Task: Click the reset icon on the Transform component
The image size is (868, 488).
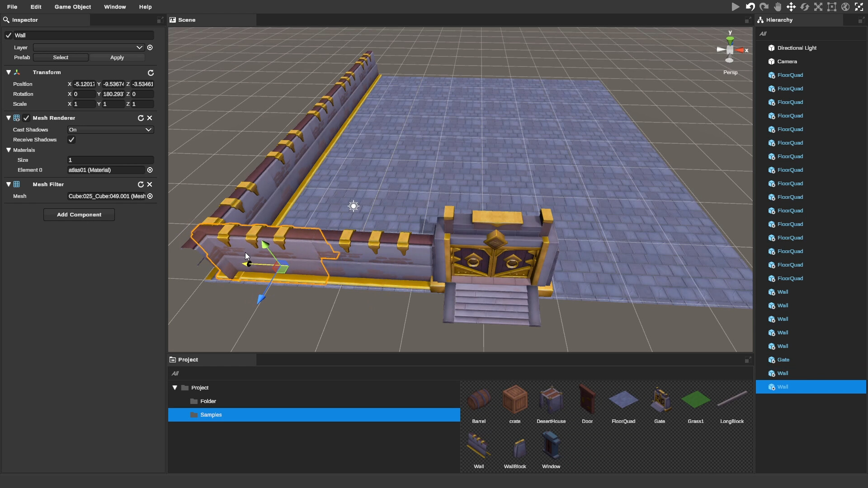Action: (x=151, y=72)
